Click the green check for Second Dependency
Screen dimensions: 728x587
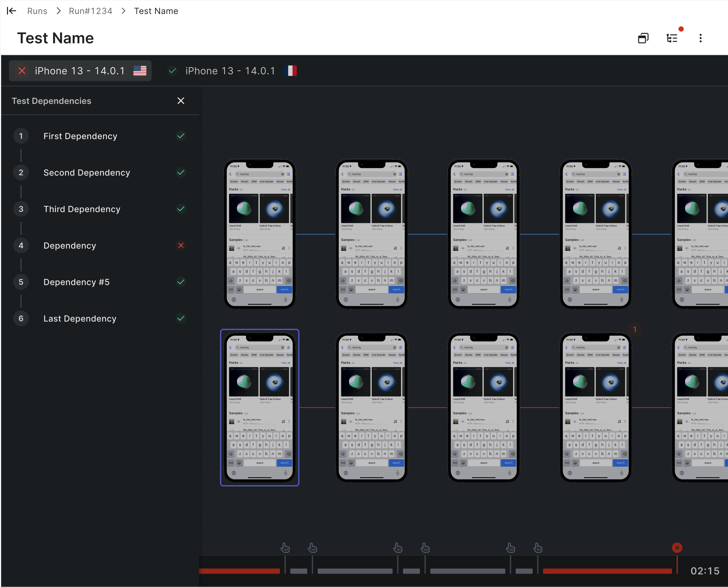click(x=181, y=173)
